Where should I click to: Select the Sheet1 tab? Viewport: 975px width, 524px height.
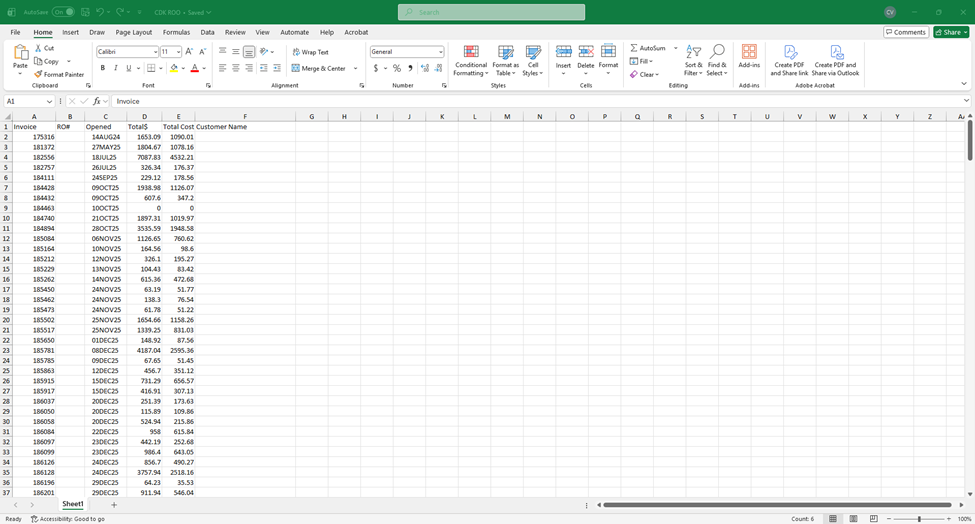click(73, 504)
